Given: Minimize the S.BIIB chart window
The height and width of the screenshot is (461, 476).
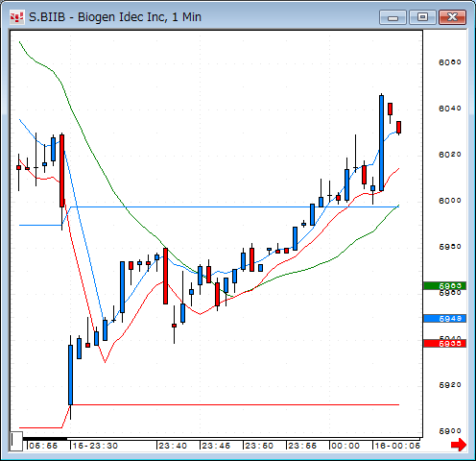Looking at the screenshot, I should (x=393, y=17).
